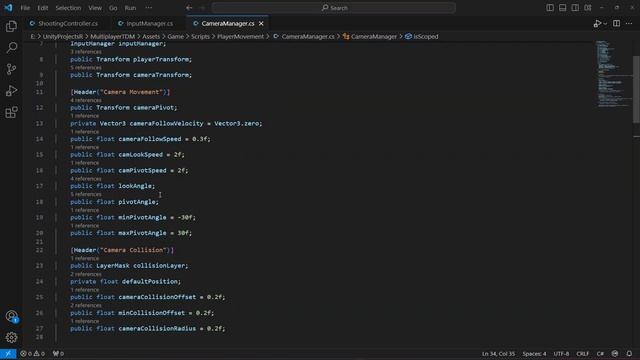Open the Edit menu

click(42, 8)
